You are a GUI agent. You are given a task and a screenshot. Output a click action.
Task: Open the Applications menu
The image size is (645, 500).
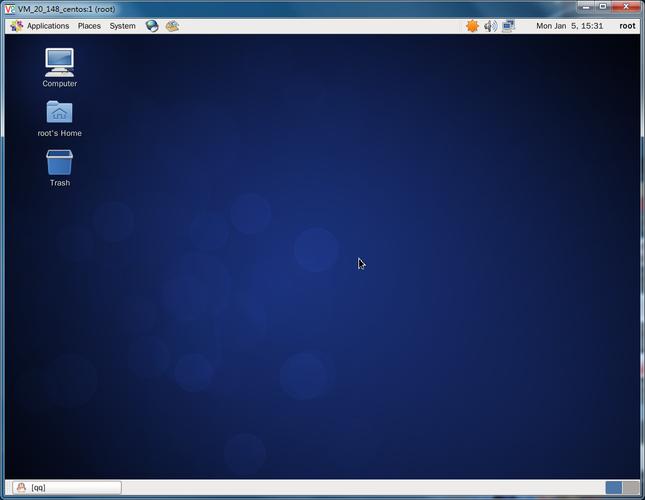click(x=40, y=26)
